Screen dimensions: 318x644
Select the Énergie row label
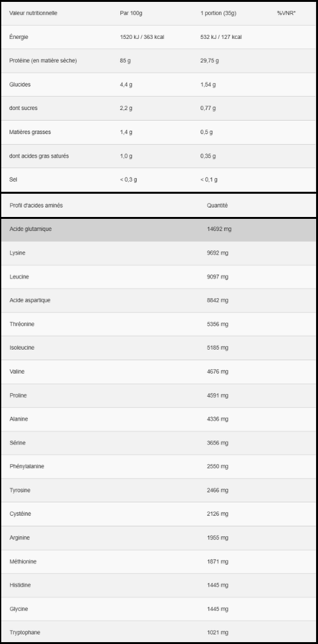(18, 37)
